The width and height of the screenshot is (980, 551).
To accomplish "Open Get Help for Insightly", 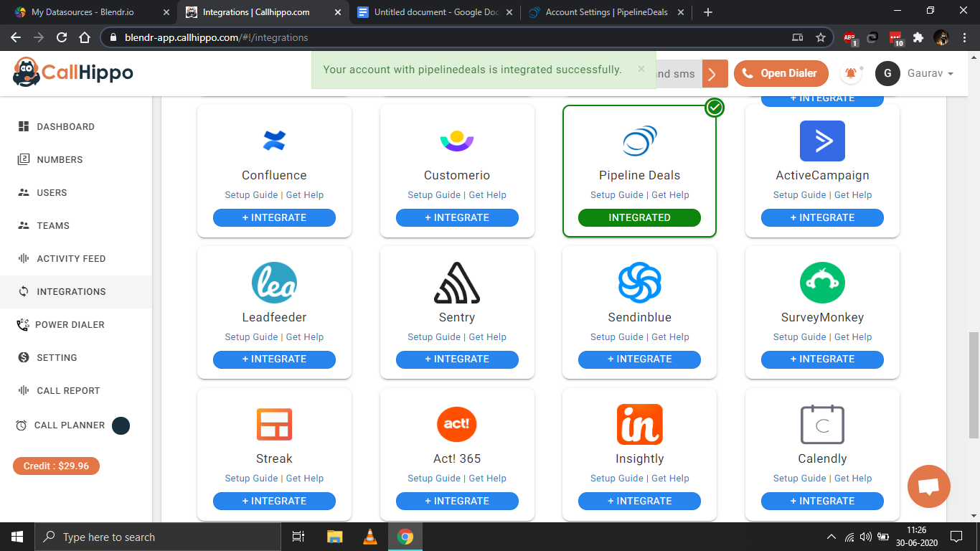I will click(670, 479).
